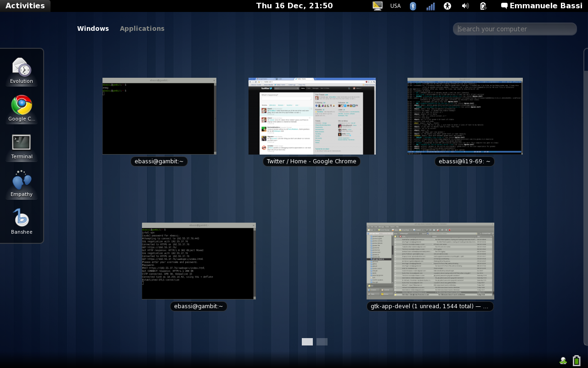Open the accessibility menu icon
This screenshot has height=368, width=588.
click(x=448, y=6)
